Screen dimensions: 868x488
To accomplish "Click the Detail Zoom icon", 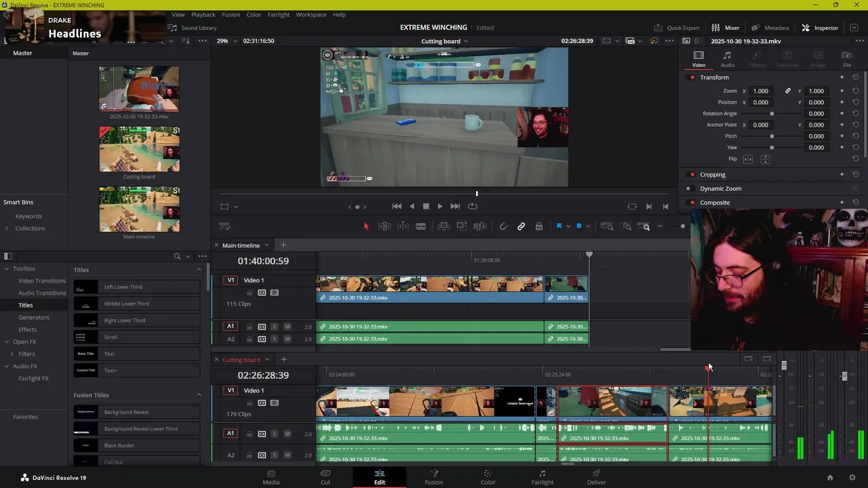I will point(627,226).
